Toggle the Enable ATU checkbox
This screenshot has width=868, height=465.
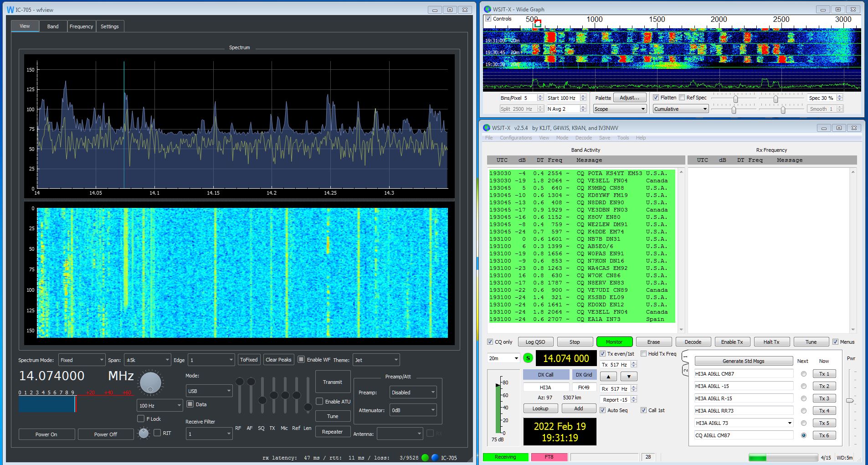click(320, 402)
